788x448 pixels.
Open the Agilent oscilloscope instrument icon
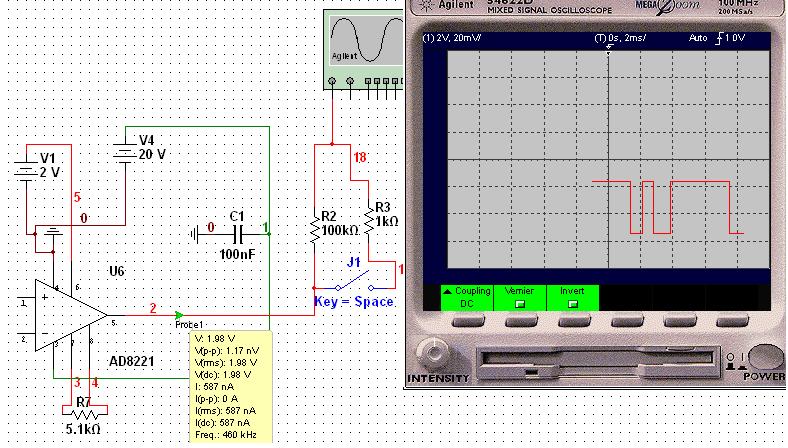[x=363, y=50]
